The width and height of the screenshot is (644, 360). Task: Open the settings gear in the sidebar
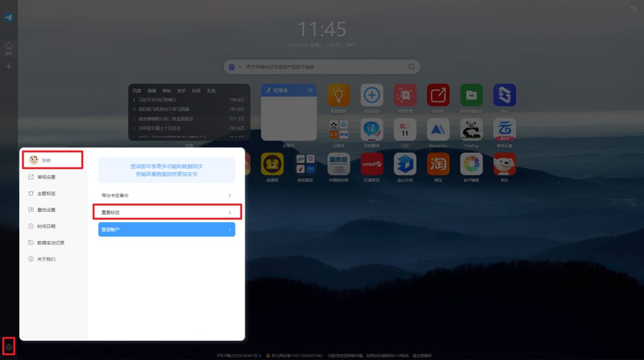[x=9, y=347]
